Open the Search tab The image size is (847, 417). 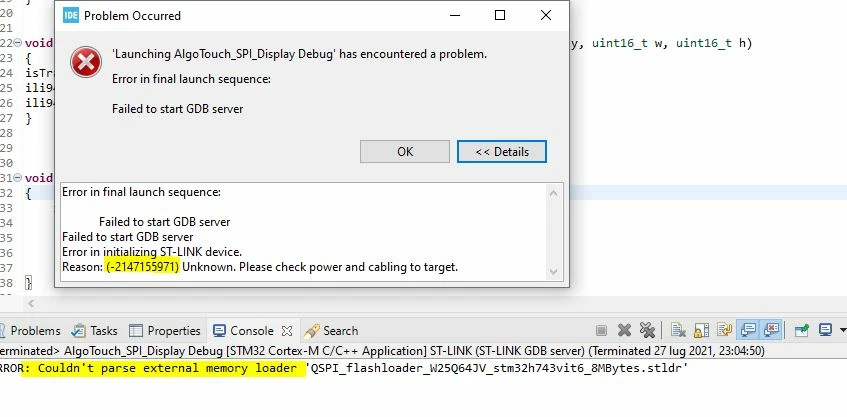[331, 331]
